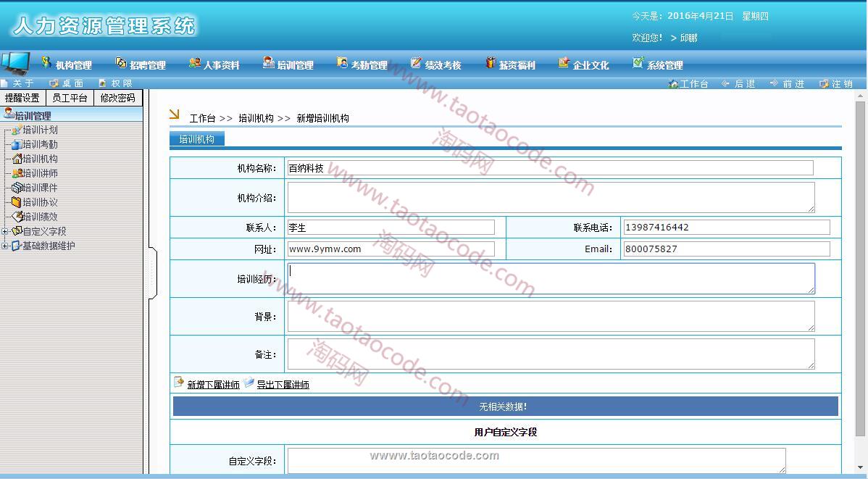868x479 pixels.
Task: Click the 自定义字段 text area
Action: (536, 461)
